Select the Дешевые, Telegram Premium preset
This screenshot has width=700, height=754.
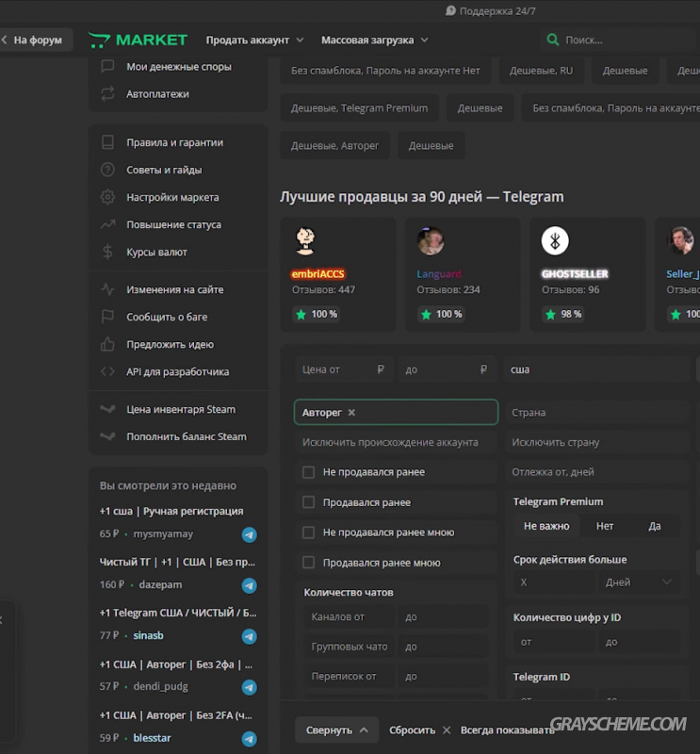pyautogui.click(x=359, y=108)
